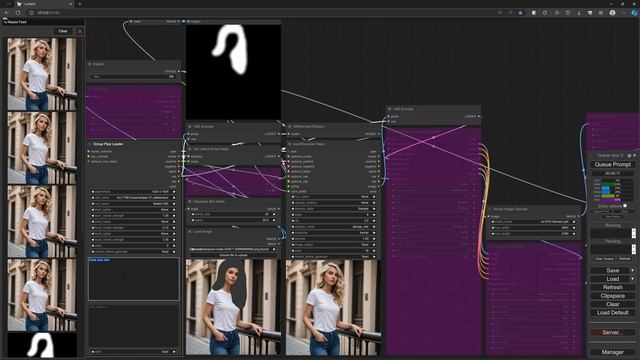Click the small Refresh button beside Clear Queue
This screenshot has height=360, width=640.
point(624,259)
